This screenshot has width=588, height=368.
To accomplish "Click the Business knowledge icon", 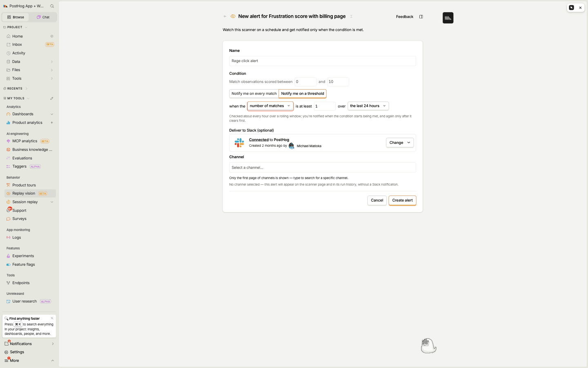I will (x=8, y=150).
